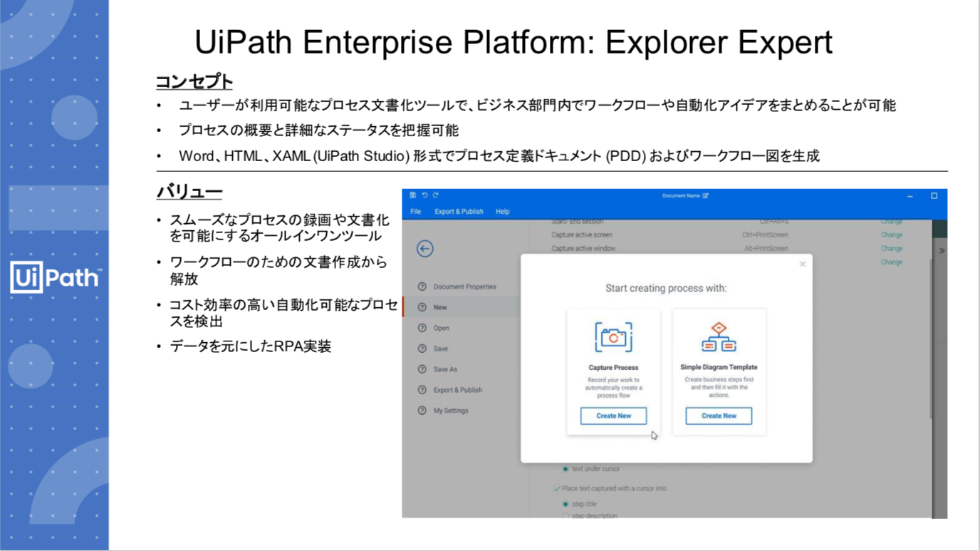The height and width of the screenshot is (551, 980).
Task: Click the Capture Process camera icon
Action: [613, 337]
